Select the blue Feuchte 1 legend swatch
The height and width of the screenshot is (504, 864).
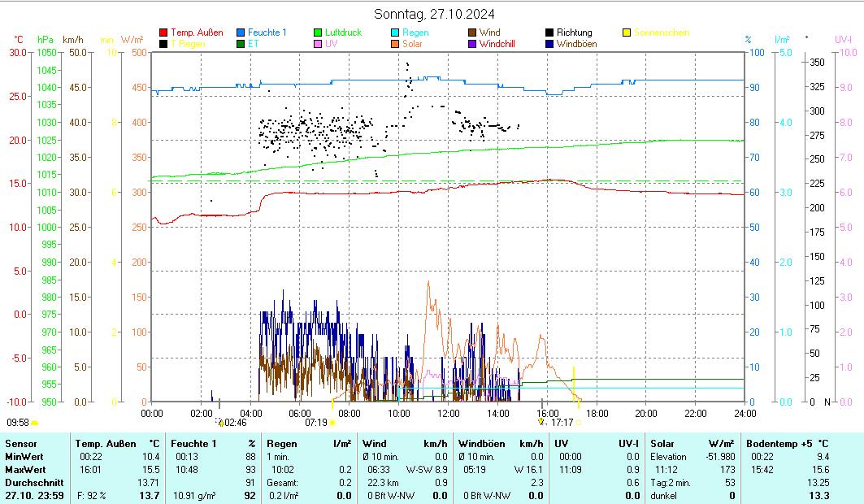pos(241,33)
